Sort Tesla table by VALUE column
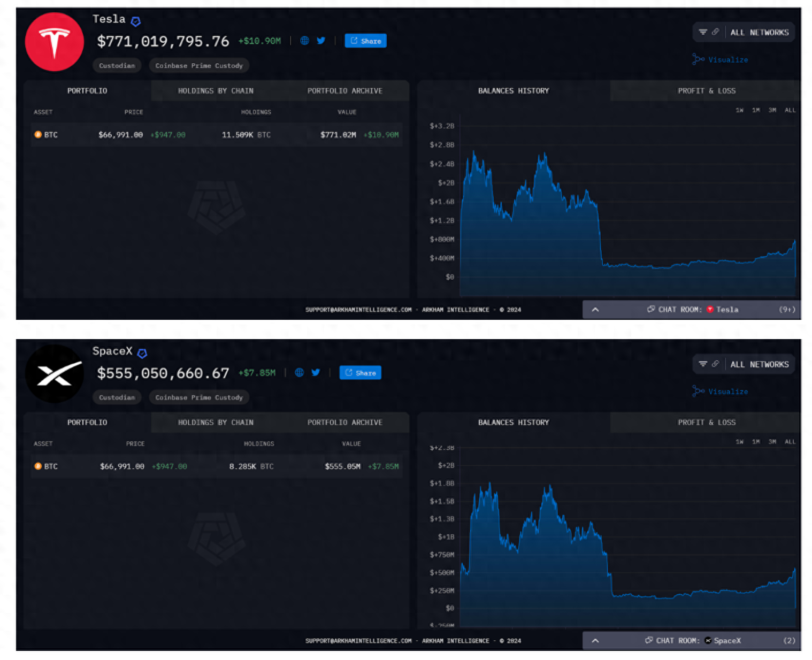Screen dimensions: 812x660 click(347, 112)
